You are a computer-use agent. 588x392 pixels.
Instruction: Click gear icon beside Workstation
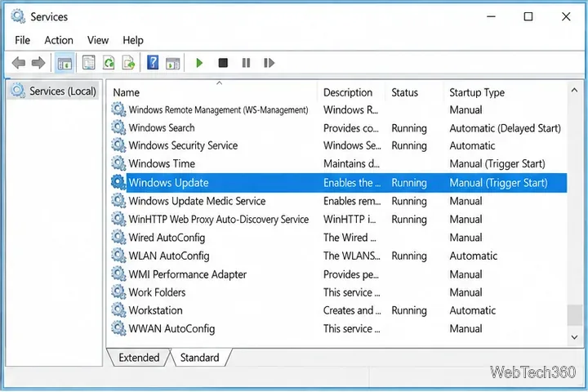tap(118, 310)
